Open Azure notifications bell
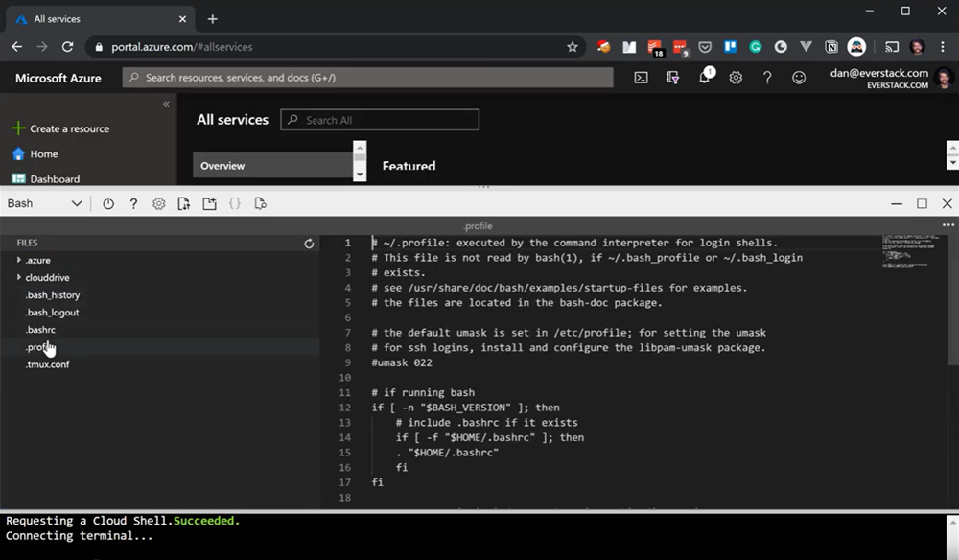The image size is (959, 560). pyautogui.click(x=704, y=78)
